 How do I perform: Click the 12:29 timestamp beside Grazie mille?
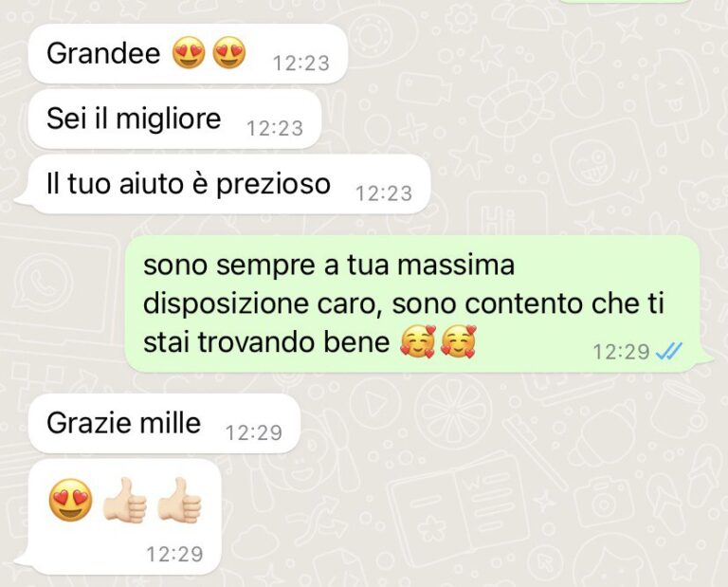[x=254, y=432]
